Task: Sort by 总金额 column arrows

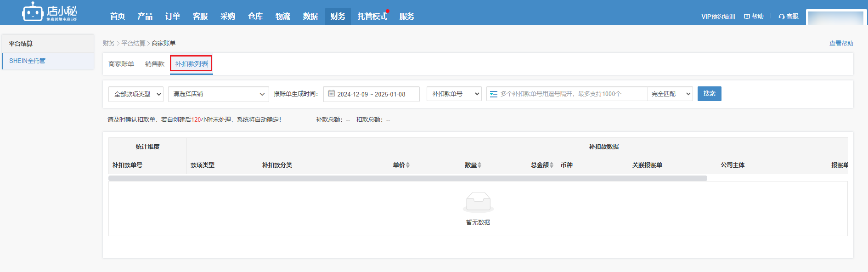Action: coord(552,165)
